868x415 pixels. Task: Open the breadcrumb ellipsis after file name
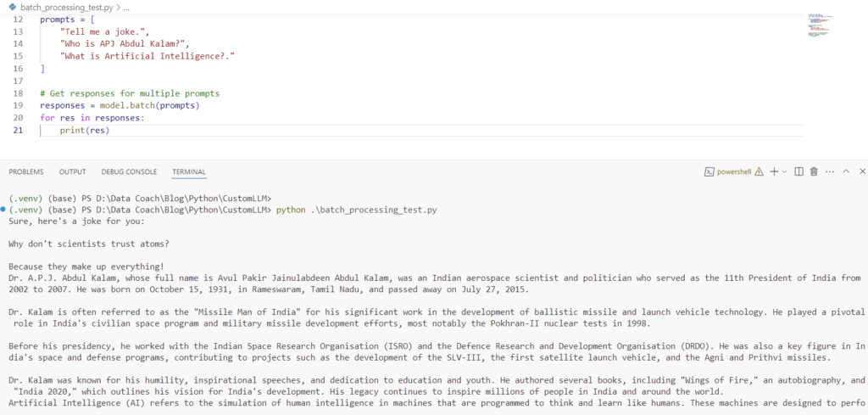coord(127,8)
